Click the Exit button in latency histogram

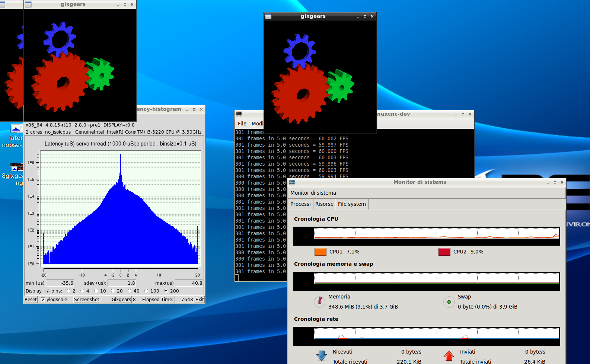point(200,300)
